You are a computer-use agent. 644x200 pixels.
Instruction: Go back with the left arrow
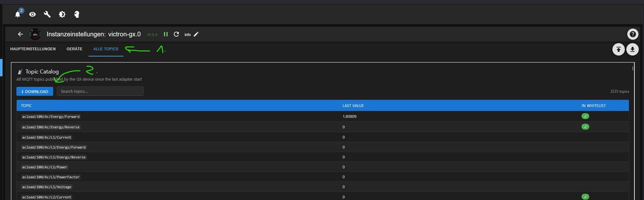click(x=20, y=34)
